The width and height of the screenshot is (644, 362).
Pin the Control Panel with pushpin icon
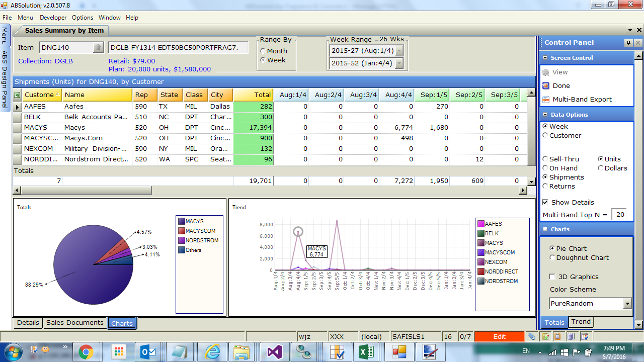coord(628,43)
